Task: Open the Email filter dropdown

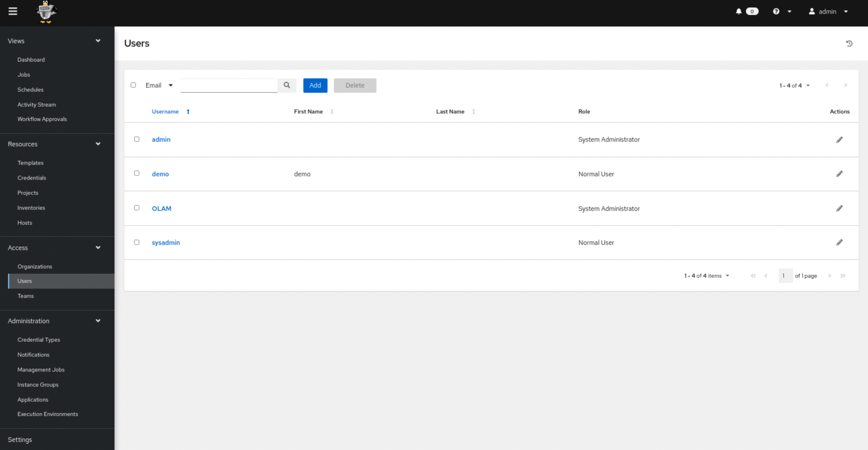Action: (159, 85)
